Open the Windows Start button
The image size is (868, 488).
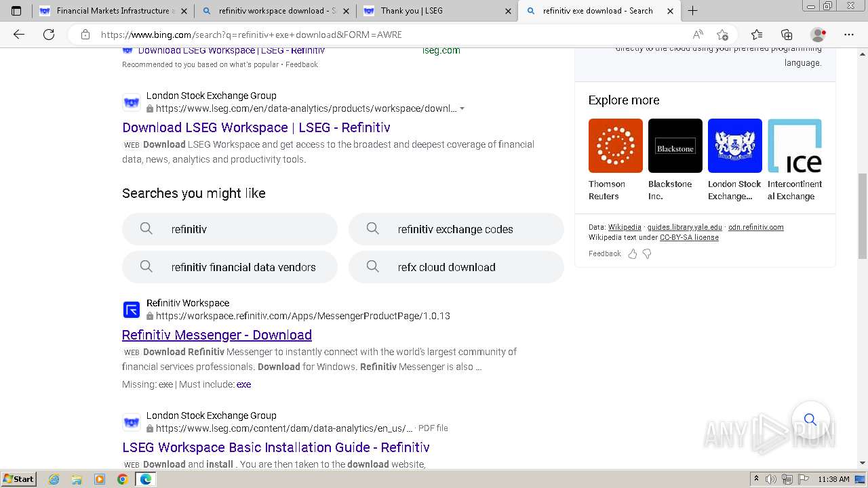19,479
